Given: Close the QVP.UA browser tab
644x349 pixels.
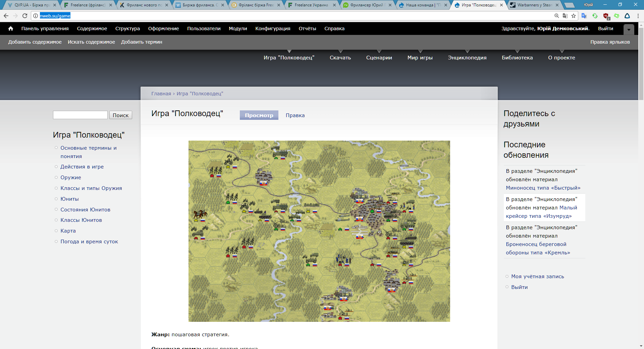Looking at the screenshot, I should tap(55, 5).
